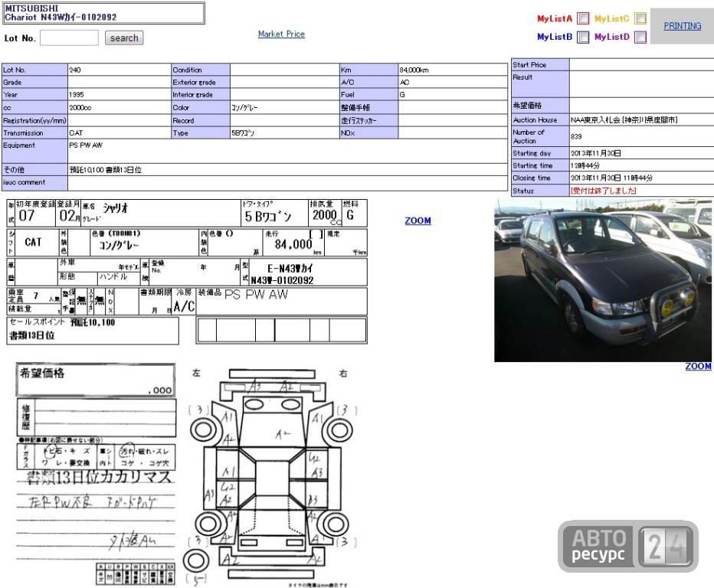The width and height of the screenshot is (714, 588).
Task: Select the fuel value 'G' in table
Action: pos(402,95)
